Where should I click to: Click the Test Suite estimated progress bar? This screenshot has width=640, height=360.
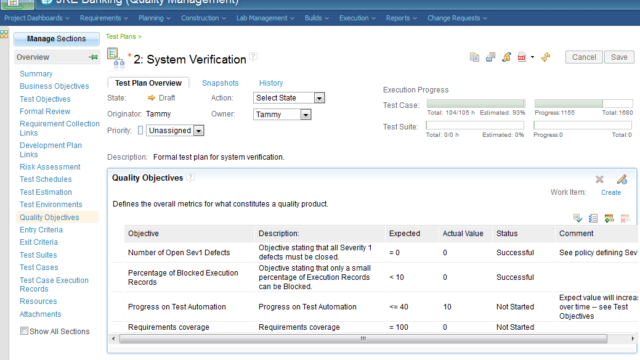click(x=475, y=125)
